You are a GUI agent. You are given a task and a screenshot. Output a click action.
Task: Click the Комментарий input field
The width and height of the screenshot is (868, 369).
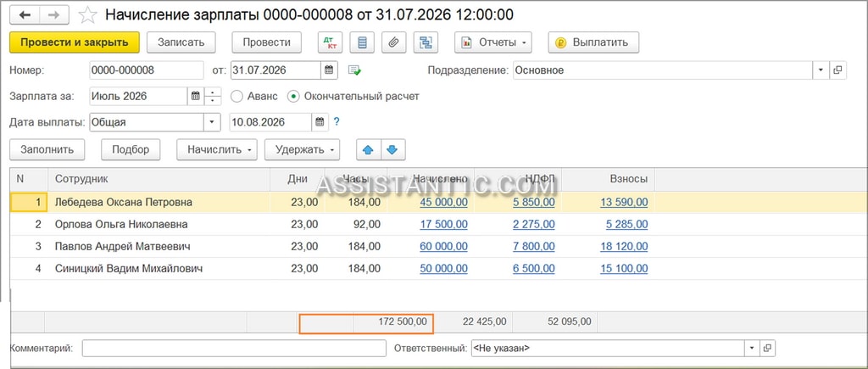[234, 348]
